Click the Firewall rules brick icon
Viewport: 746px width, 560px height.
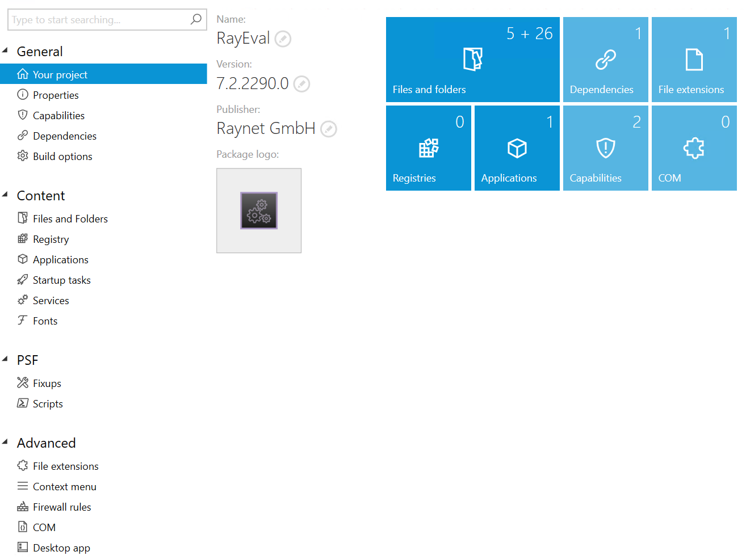point(23,507)
